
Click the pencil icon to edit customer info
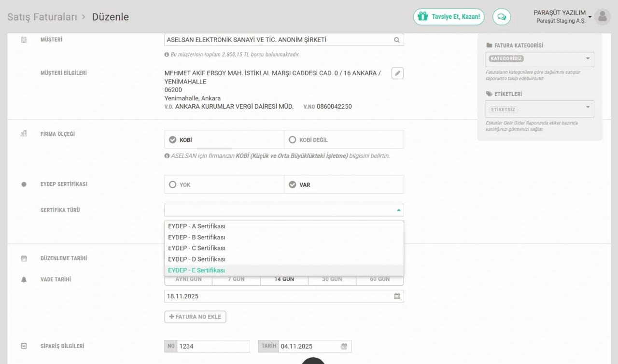(x=397, y=73)
